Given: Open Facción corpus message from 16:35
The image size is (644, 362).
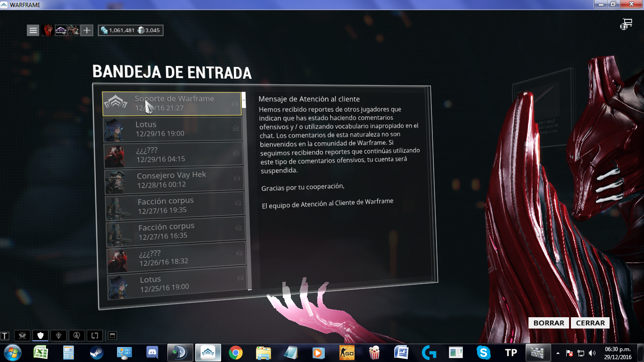Looking at the screenshot, I should pos(176,231).
